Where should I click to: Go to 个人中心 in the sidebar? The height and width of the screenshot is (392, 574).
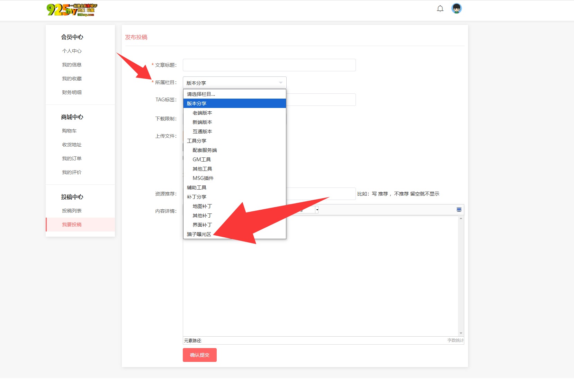(72, 51)
